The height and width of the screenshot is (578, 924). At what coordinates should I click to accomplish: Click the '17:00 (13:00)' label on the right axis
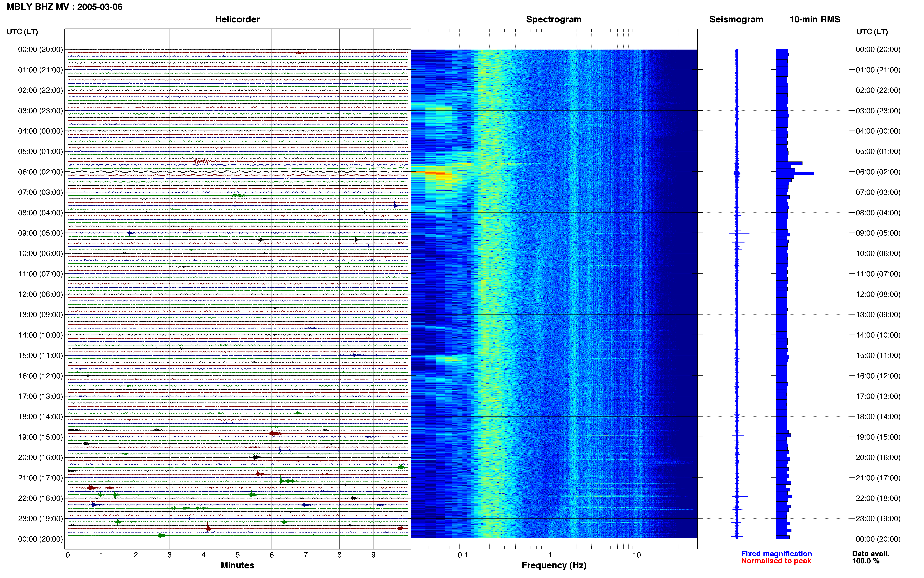coord(878,396)
